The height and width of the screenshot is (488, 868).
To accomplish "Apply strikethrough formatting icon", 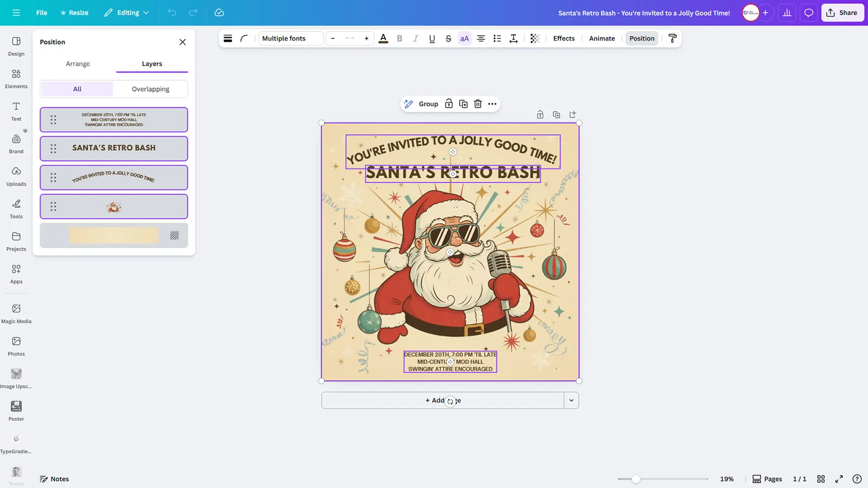I will (x=448, y=38).
